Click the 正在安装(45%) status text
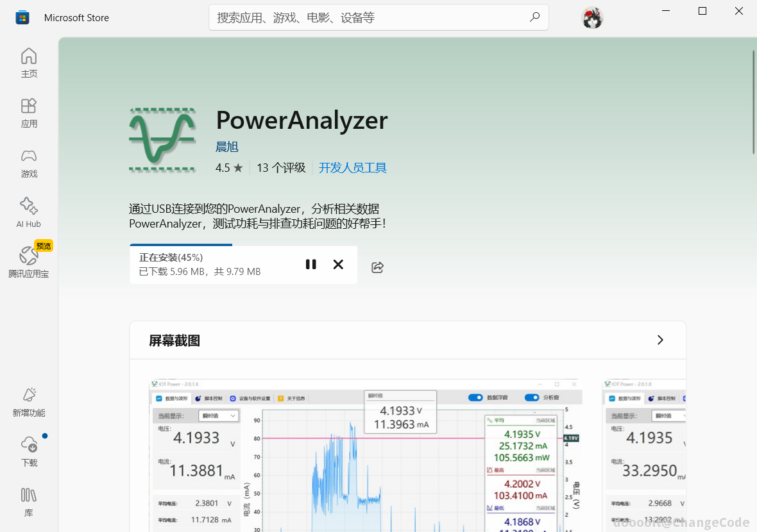The width and height of the screenshot is (757, 532). [x=171, y=258]
